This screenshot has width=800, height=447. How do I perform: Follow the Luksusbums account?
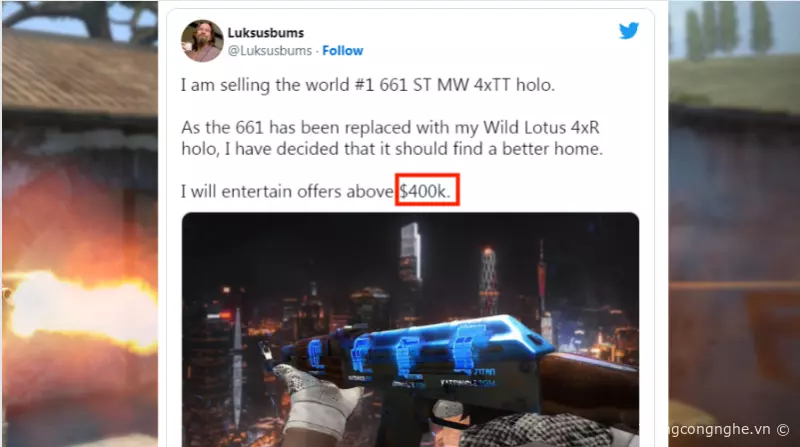pyautogui.click(x=342, y=51)
